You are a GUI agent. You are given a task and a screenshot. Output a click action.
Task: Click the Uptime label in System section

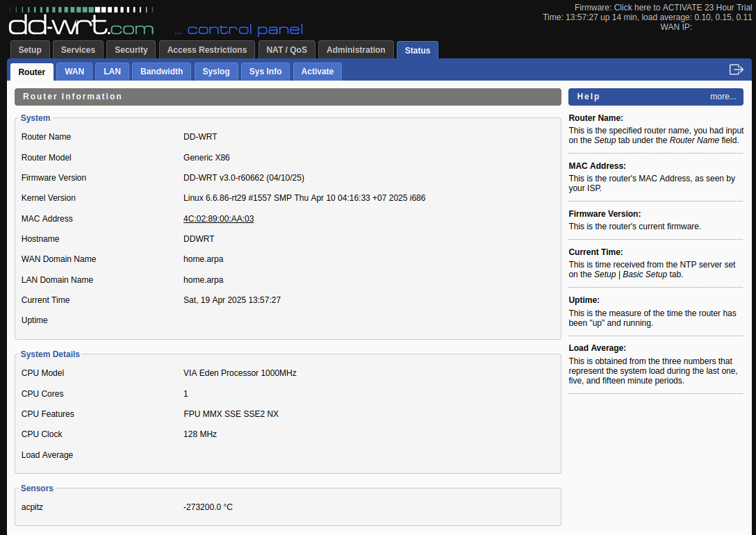click(x=34, y=320)
